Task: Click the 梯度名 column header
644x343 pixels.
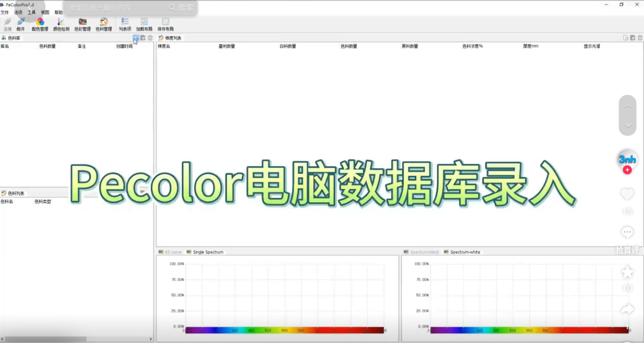Action: 164,47
